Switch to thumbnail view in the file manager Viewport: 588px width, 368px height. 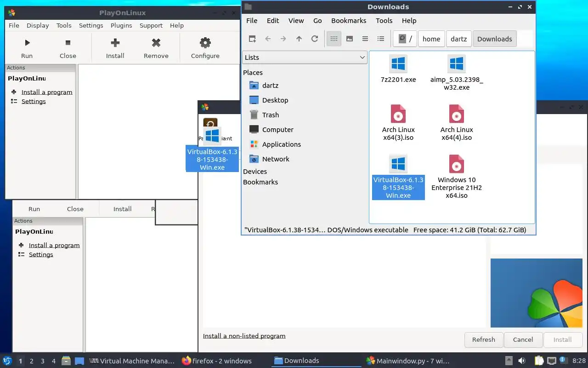pyautogui.click(x=350, y=39)
